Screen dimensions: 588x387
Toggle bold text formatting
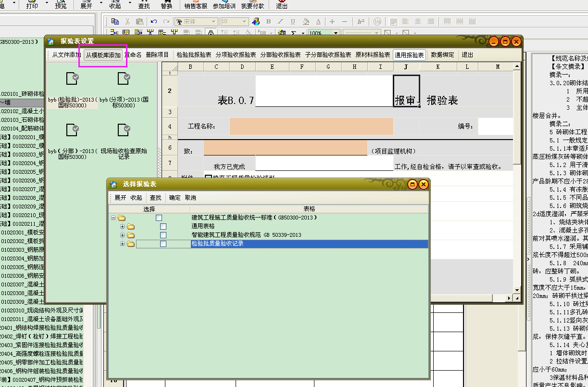click(269, 22)
